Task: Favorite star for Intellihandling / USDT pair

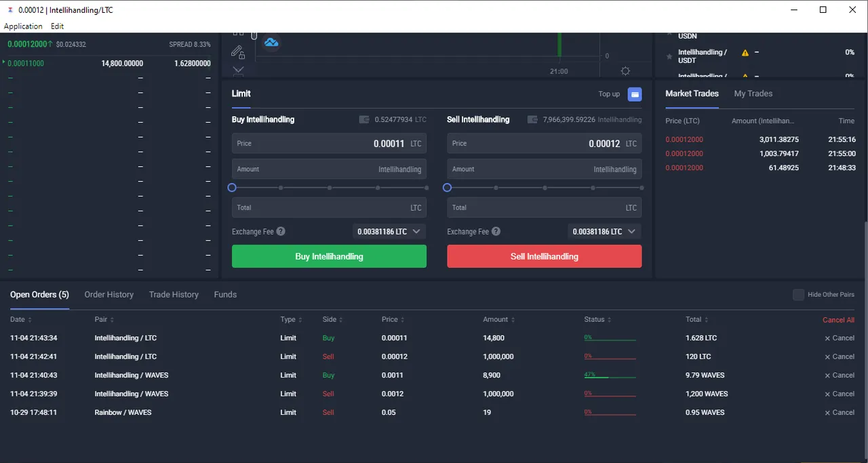Action: [670, 56]
